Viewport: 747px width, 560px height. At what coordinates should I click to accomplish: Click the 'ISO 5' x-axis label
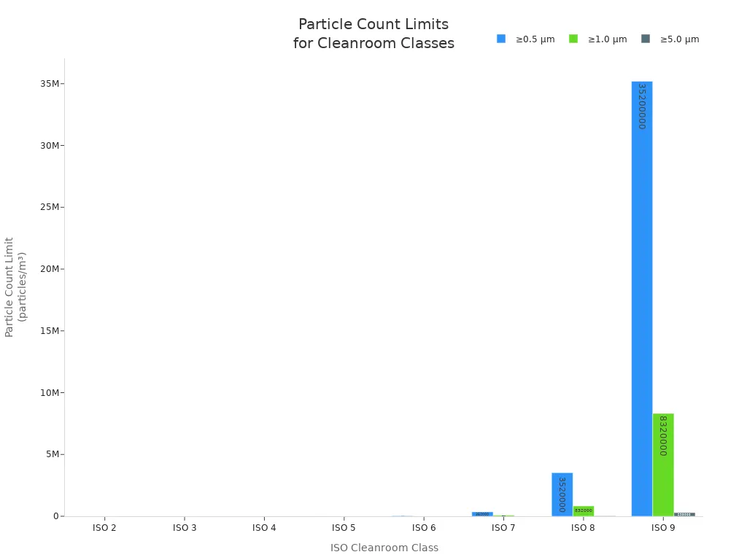[344, 528]
